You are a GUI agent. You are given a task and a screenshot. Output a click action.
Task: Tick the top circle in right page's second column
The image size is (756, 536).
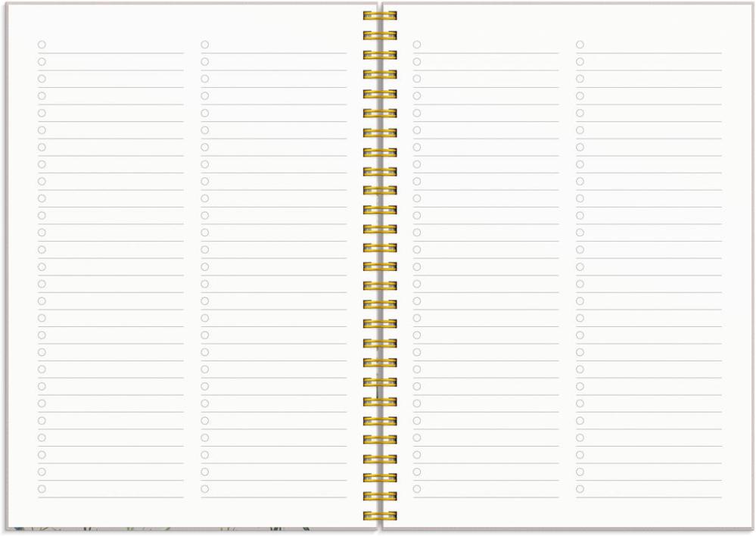tap(580, 45)
